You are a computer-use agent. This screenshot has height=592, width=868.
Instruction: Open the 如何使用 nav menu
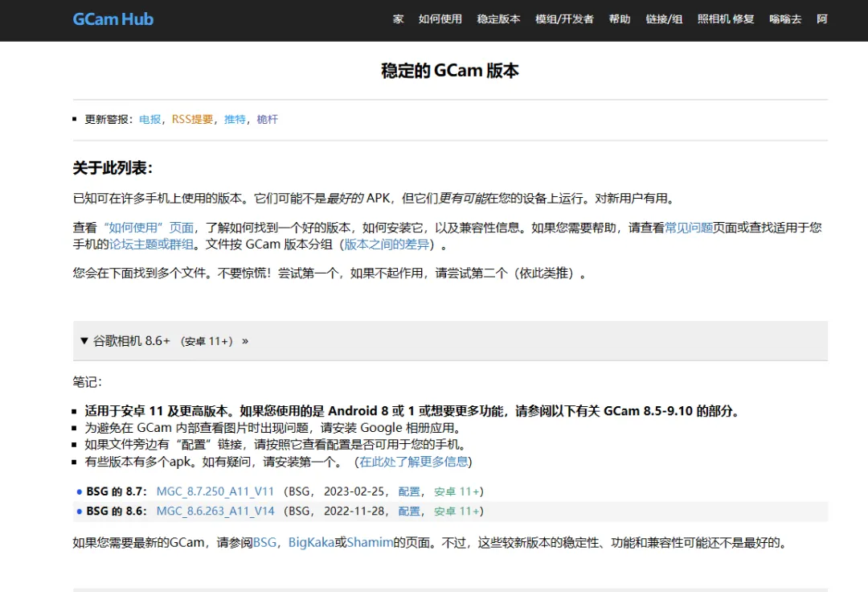pyautogui.click(x=440, y=19)
